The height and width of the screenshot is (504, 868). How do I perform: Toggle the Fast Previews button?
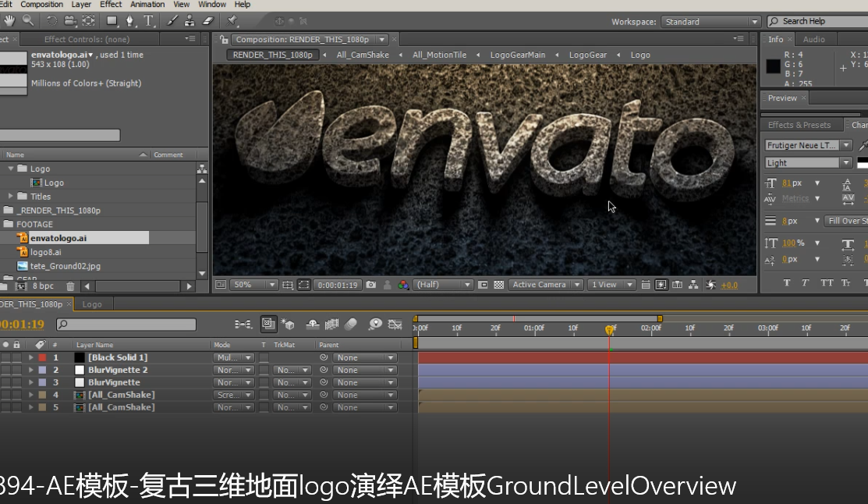click(x=661, y=285)
